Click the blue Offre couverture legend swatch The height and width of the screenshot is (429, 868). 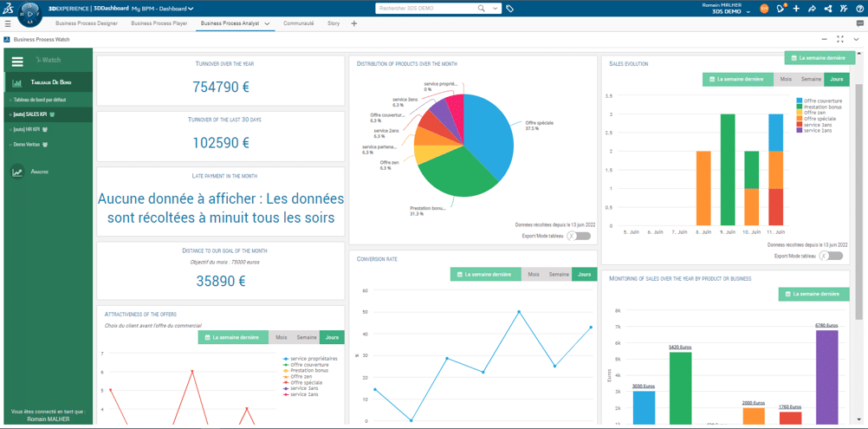[x=799, y=101]
